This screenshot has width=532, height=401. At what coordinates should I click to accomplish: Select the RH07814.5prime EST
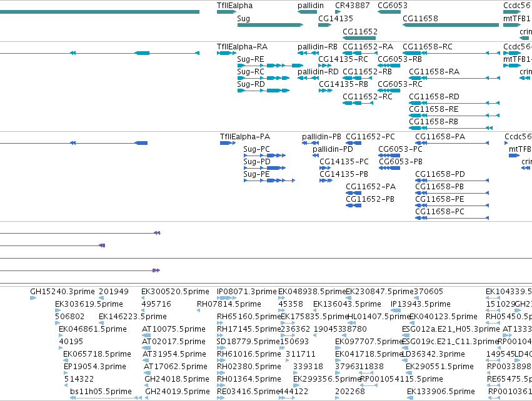coord(198,310)
